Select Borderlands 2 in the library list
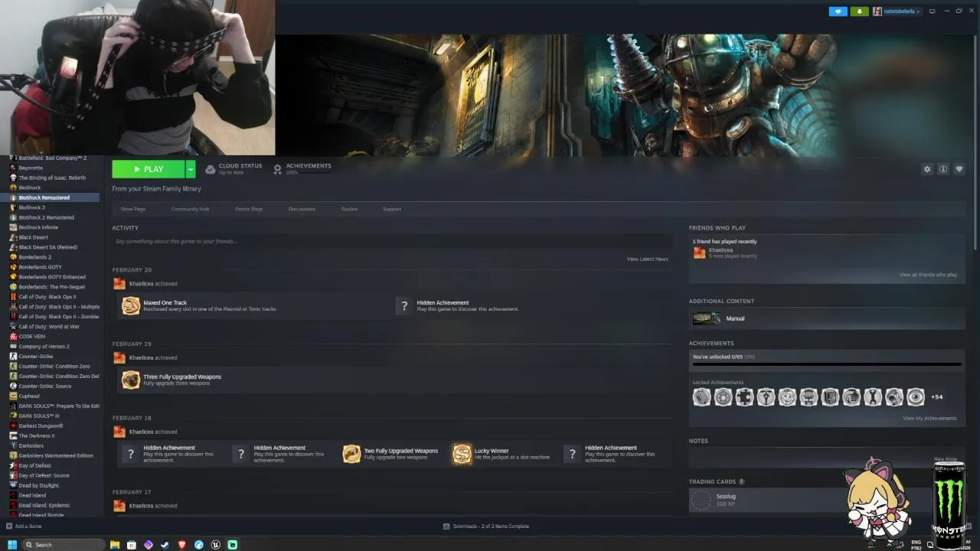The height and width of the screenshot is (551, 980). click(35, 257)
